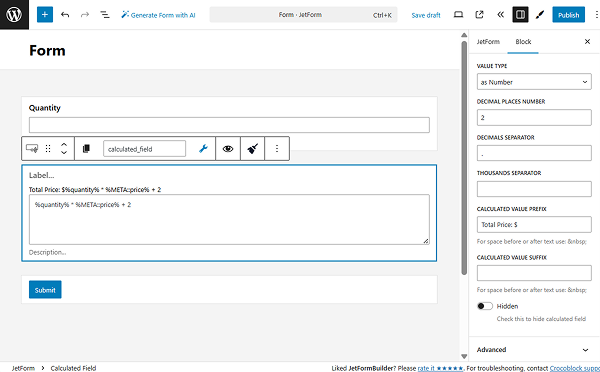The width and height of the screenshot is (600, 372).
Task: Click the Thousands Separator field
Action: coord(534,189)
